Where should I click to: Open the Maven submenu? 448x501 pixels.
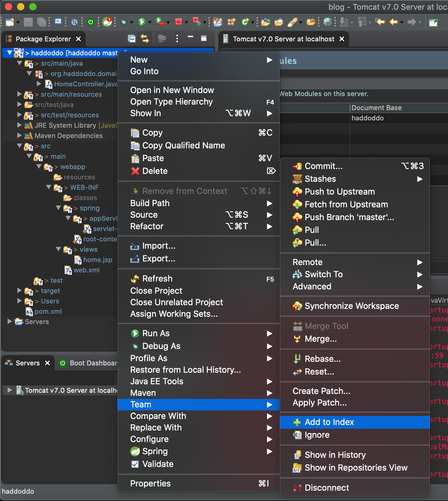click(198, 393)
